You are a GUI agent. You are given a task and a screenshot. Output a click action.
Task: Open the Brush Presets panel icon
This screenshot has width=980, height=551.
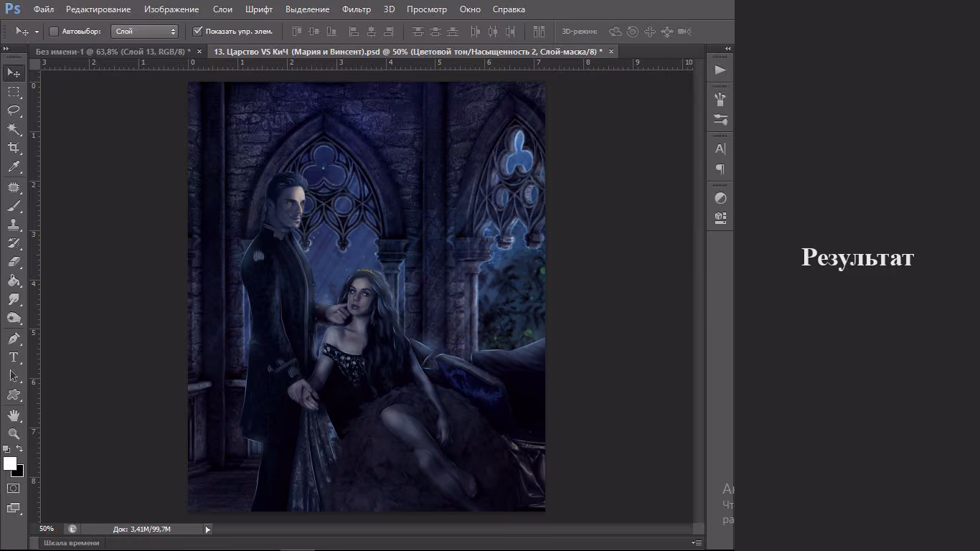click(720, 100)
